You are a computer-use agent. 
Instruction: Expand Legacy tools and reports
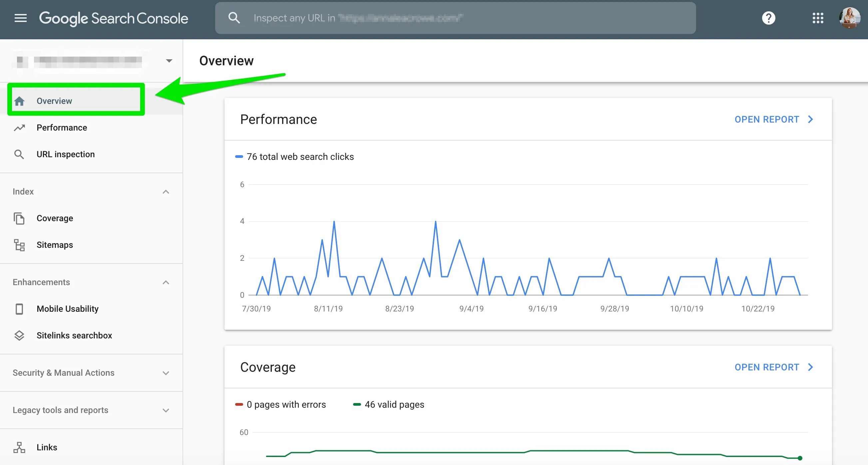point(166,410)
